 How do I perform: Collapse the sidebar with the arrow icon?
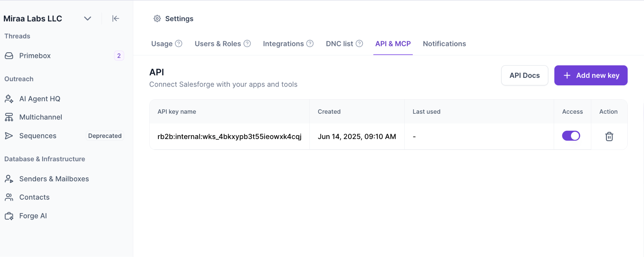point(116,19)
